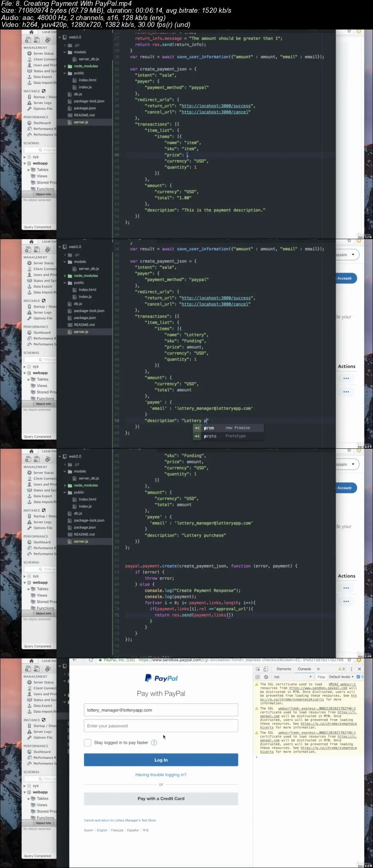The height and width of the screenshot is (868, 373).
Task: Click the 'Pay with PayPal' heading text
Action: pos(161,693)
